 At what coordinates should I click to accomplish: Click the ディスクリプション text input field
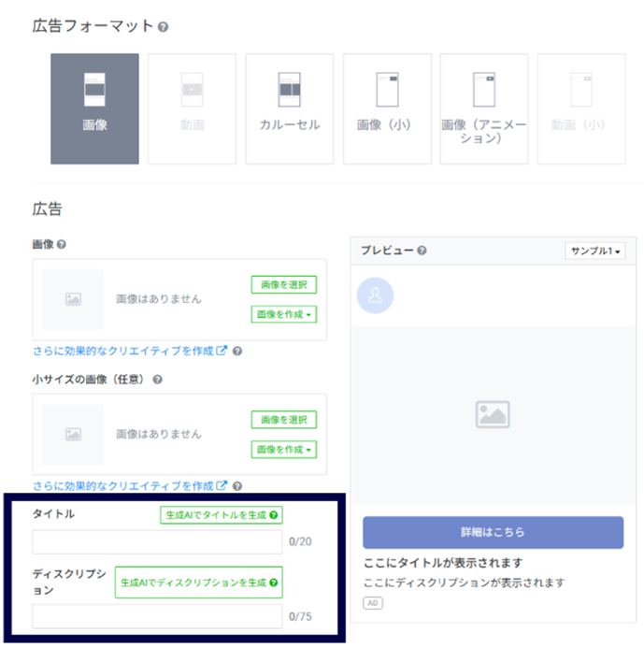pos(157,616)
